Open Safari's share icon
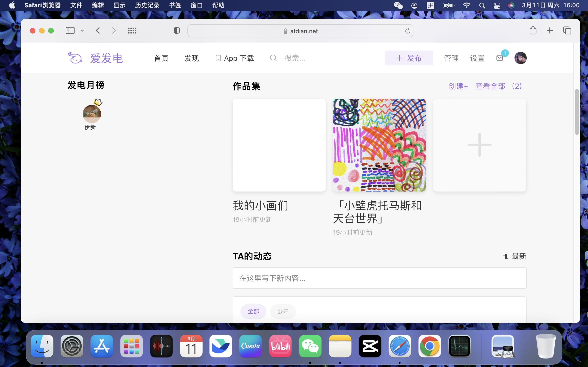Image resolution: width=588 pixels, height=367 pixels. 533,30
